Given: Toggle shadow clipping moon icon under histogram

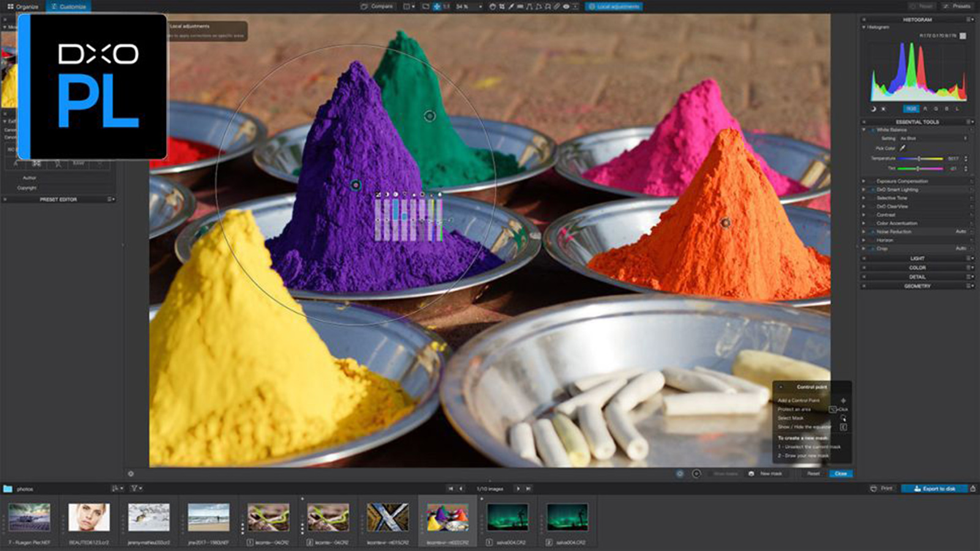Looking at the screenshot, I should click(x=873, y=109).
